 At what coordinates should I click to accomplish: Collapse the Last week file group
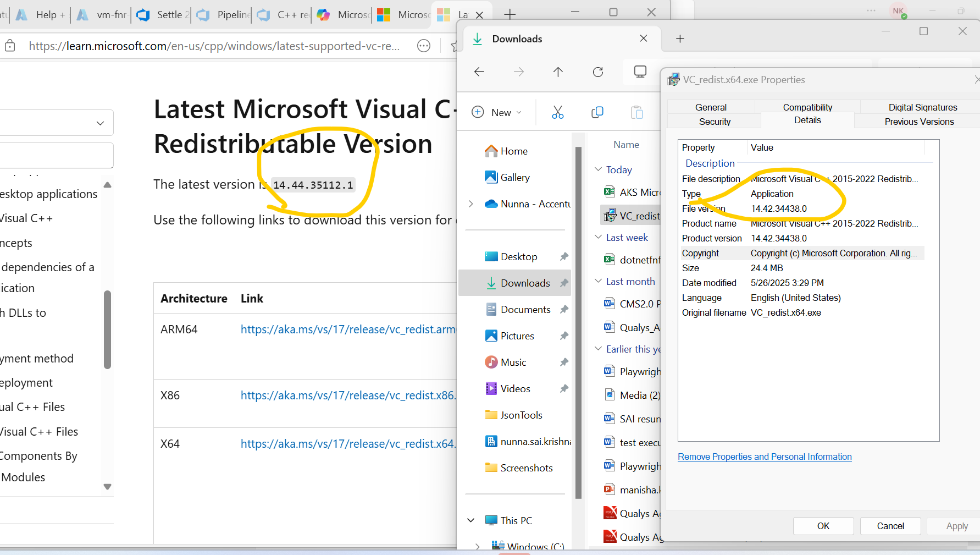pos(599,237)
